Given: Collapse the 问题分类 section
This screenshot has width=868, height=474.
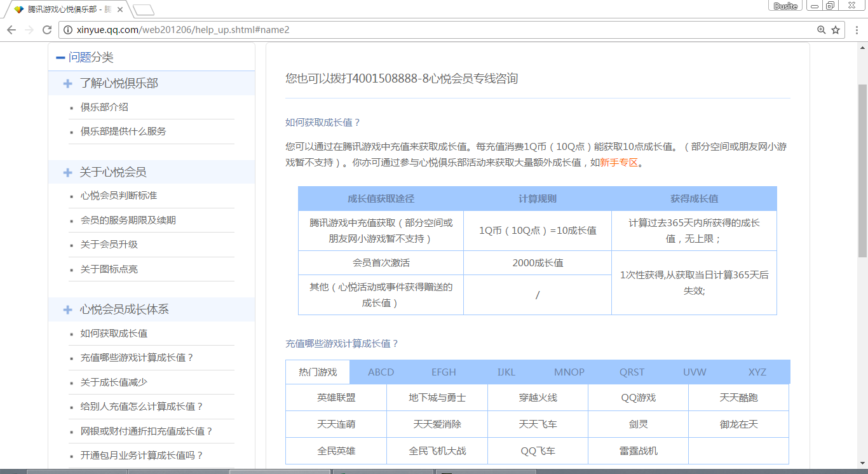Looking at the screenshot, I should pyautogui.click(x=60, y=58).
